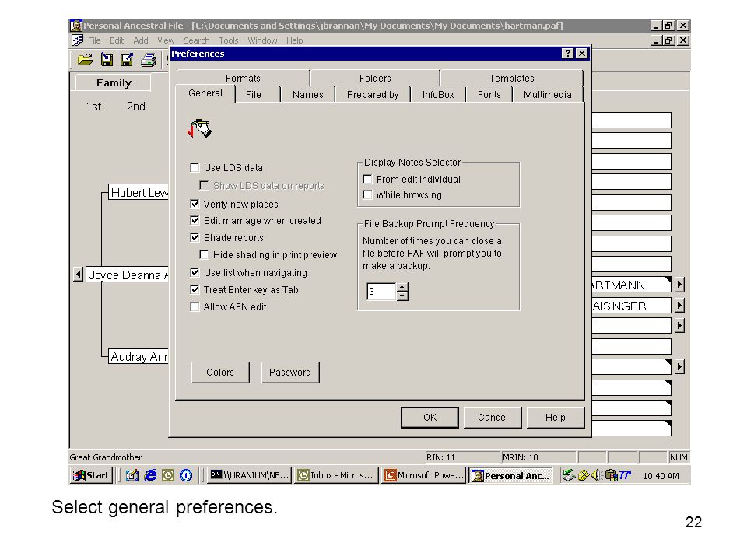Open the Tools menu in main window
747x560 pixels.
coord(228,40)
